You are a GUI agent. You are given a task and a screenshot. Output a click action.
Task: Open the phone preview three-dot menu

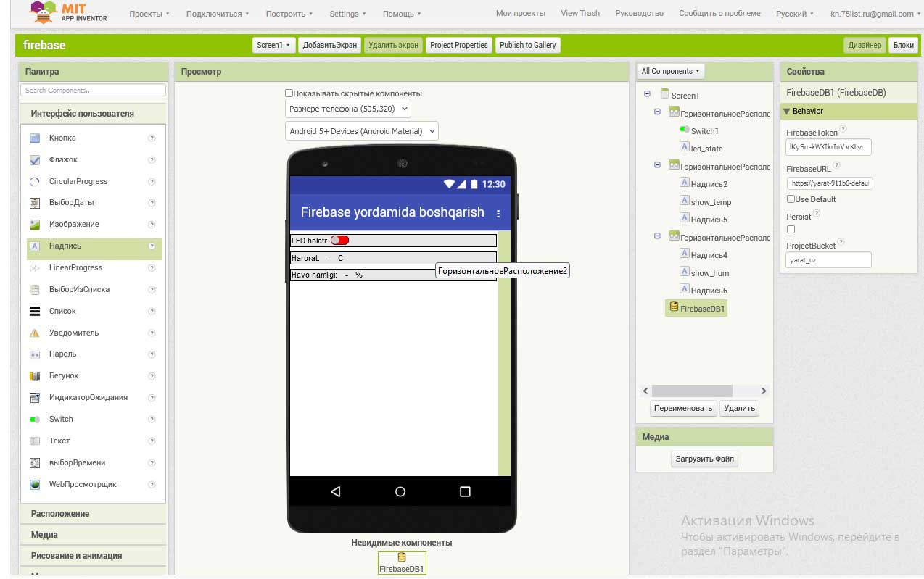pos(498,213)
